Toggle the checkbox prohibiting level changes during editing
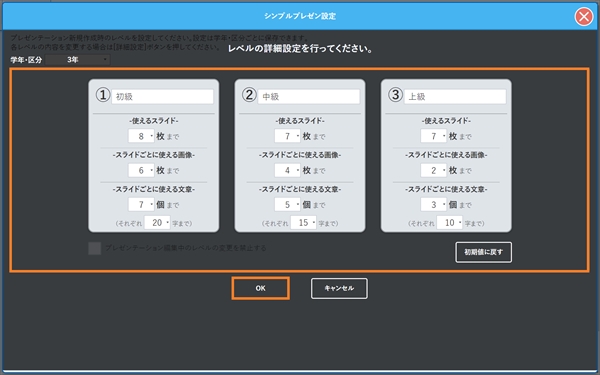 tap(95, 248)
